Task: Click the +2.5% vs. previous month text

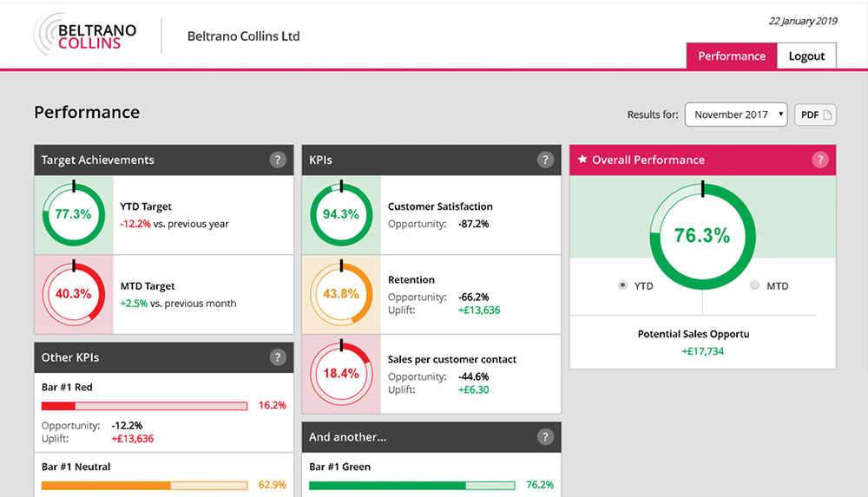Action: point(178,304)
